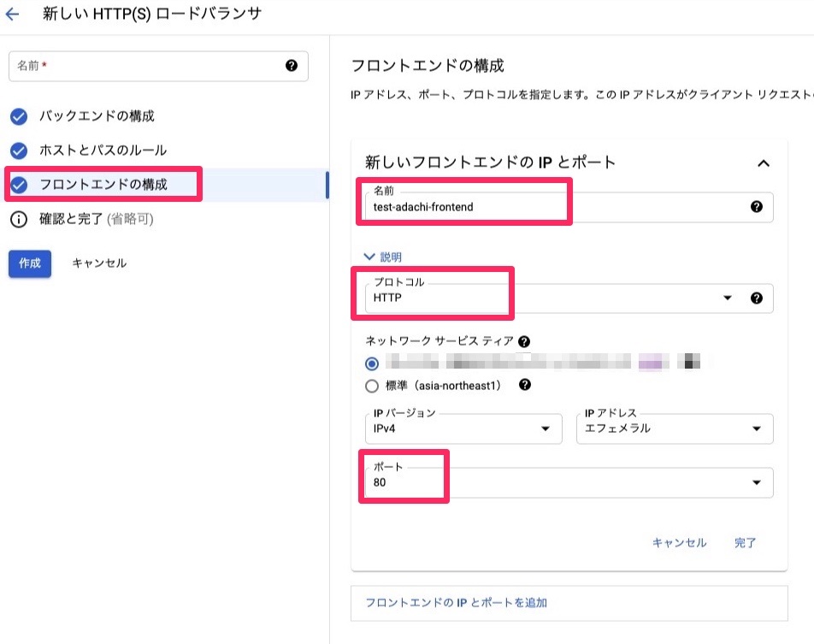
Task: Go to ホストとパスのルール step
Action: [103, 151]
